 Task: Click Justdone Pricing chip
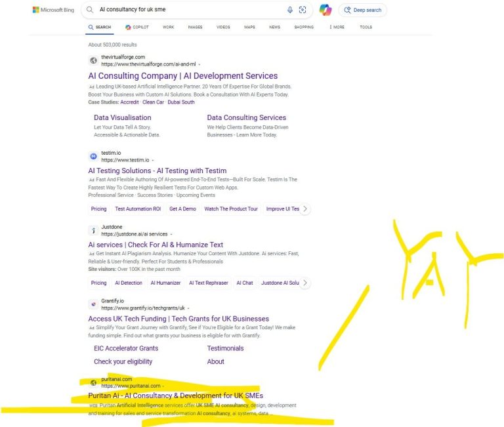pyautogui.click(x=98, y=283)
